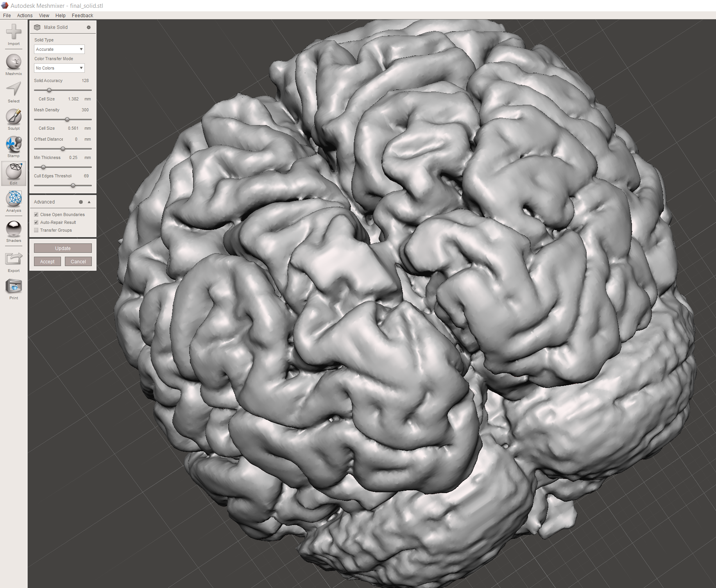Open the Shaders panel
Viewport: 716px width, 588px height.
[x=14, y=231]
